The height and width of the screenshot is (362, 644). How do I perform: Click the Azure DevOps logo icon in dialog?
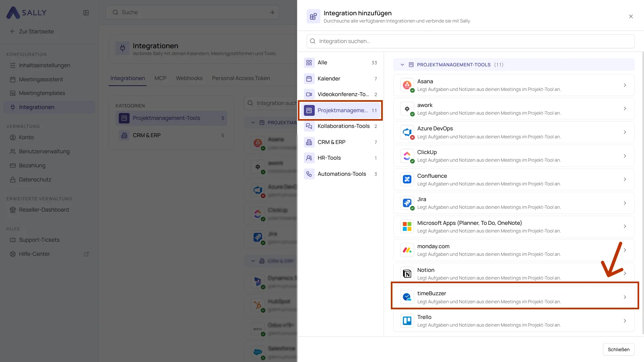[407, 132]
